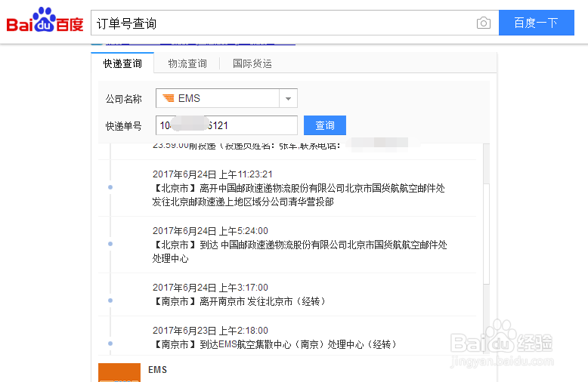Select timeline dot for 上午3:17:00 entry
588x382 pixels.
[x=110, y=300]
